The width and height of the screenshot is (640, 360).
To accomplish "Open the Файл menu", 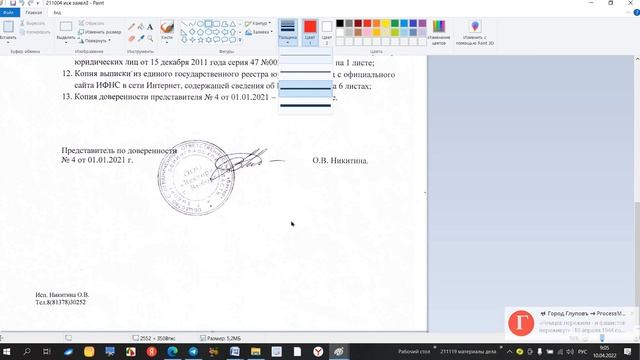I will (9, 13).
